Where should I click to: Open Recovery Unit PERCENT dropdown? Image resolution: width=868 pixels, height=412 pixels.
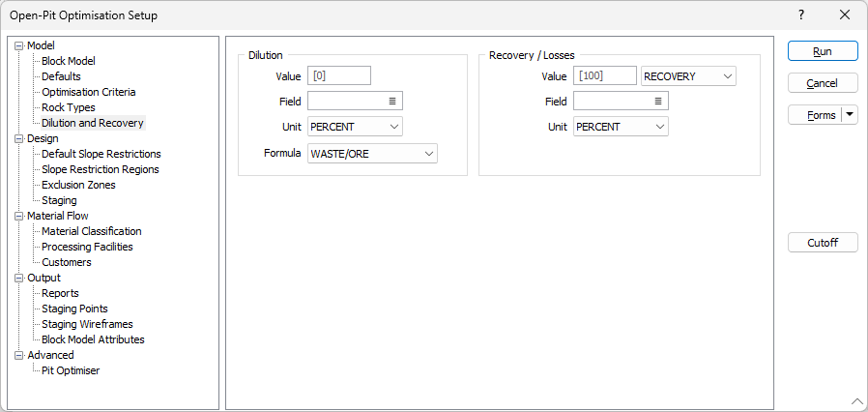(622, 127)
